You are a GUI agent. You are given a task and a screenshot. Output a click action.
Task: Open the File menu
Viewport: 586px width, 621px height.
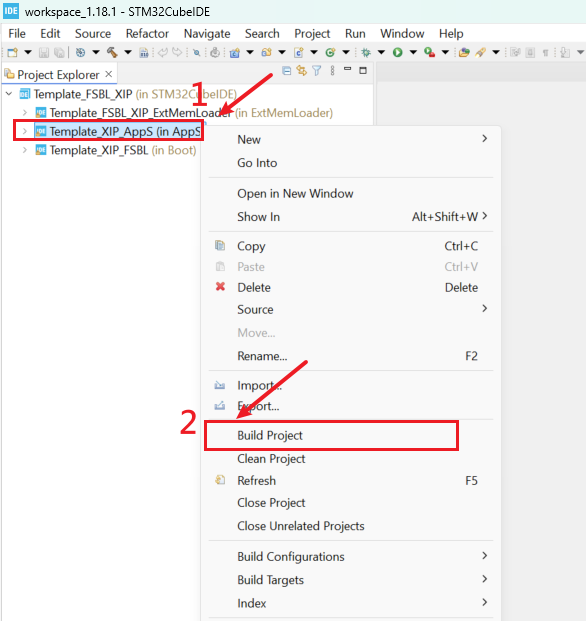tap(17, 34)
